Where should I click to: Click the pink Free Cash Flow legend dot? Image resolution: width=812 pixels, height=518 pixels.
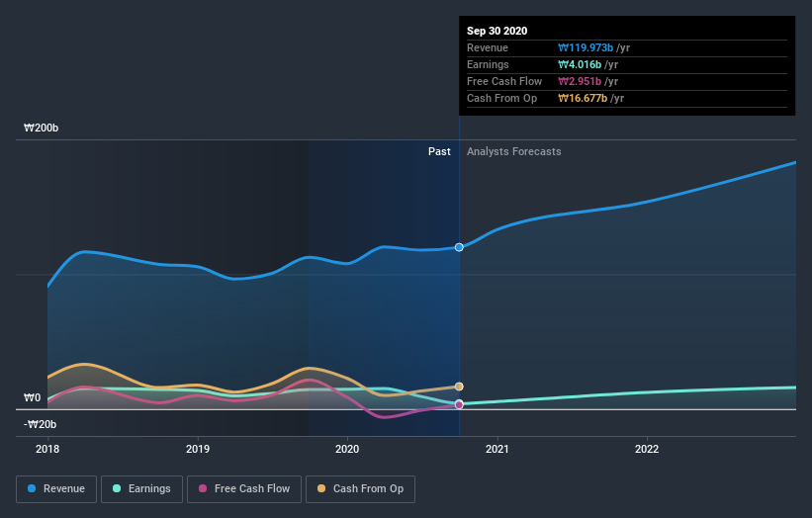pos(203,488)
